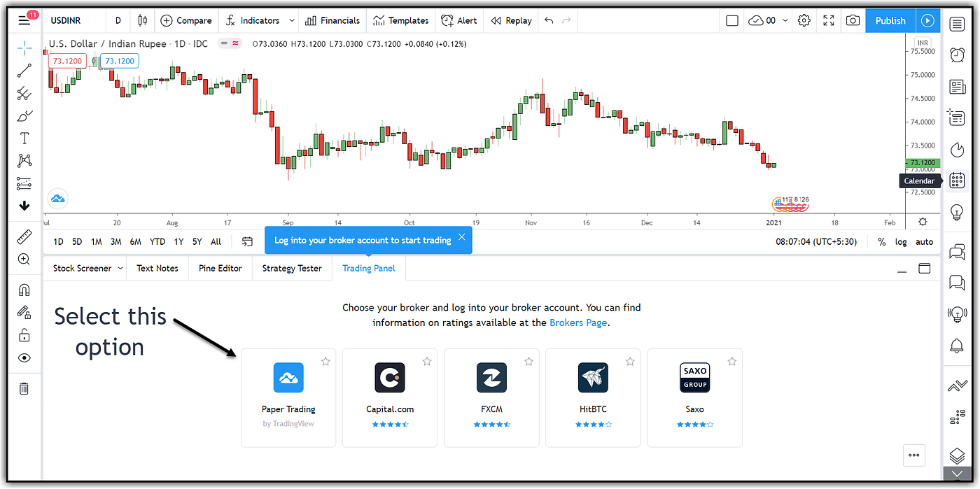Undo the last action
This screenshot has width=980, height=489.
click(549, 20)
